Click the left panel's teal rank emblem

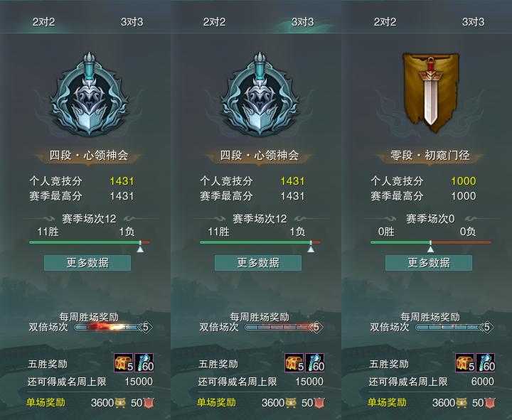point(89,94)
